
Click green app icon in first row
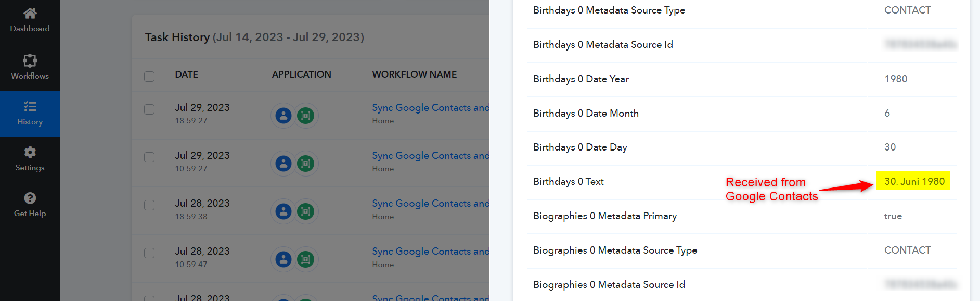306,116
